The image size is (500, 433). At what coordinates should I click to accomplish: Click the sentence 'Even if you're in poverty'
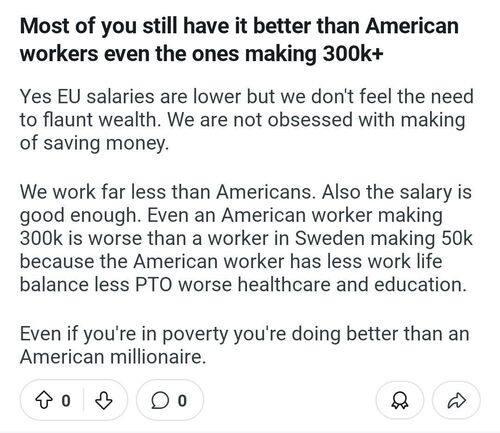[244, 334]
